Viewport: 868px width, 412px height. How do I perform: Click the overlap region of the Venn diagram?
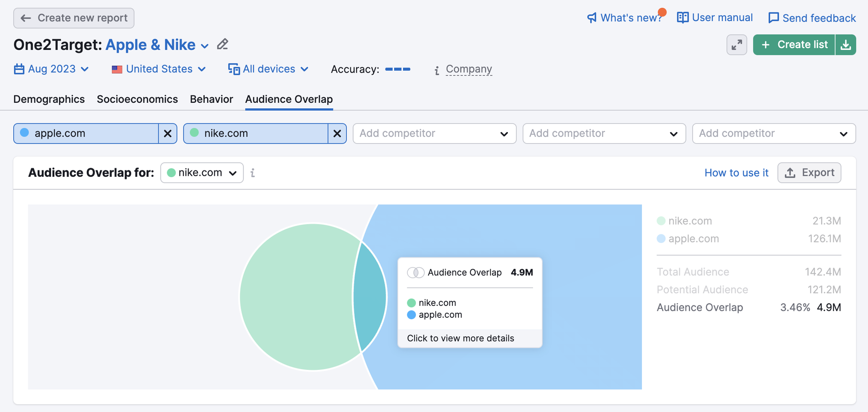370,297
